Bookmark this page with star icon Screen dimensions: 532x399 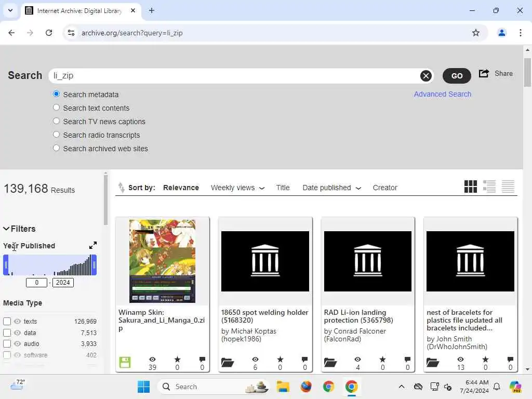pos(476,33)
